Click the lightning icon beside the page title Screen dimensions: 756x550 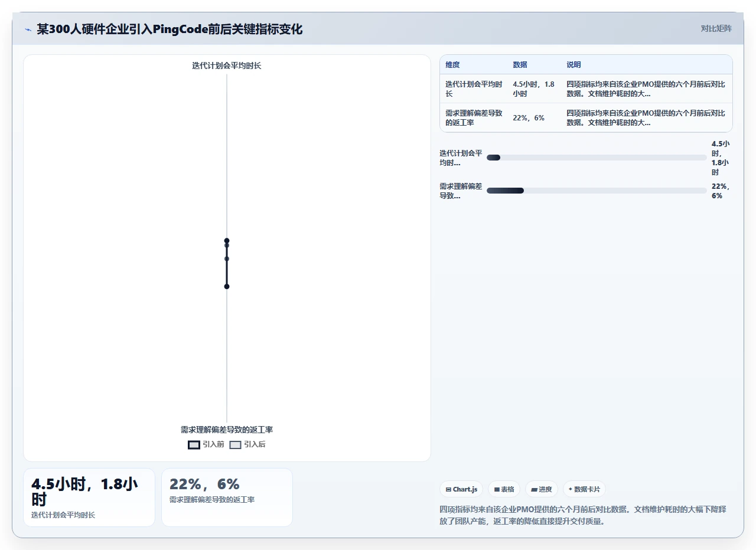click(x=28, y=29)
